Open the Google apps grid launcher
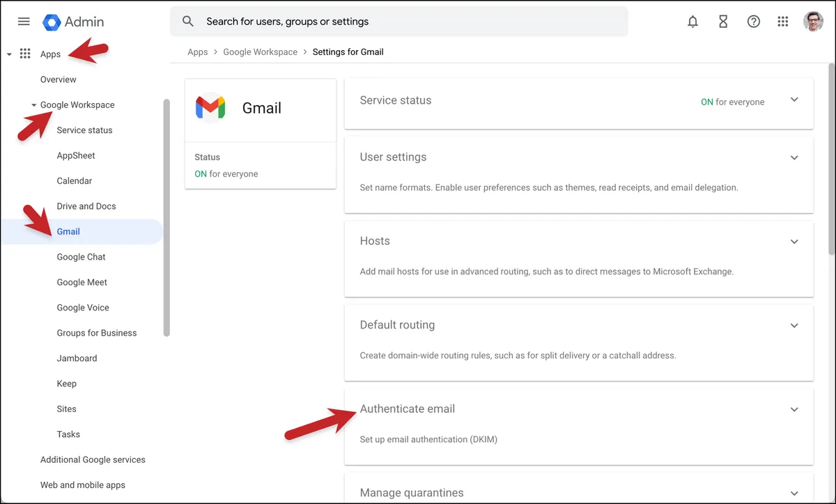The width and height of the screenshot is (836, 504). (783, 22)
